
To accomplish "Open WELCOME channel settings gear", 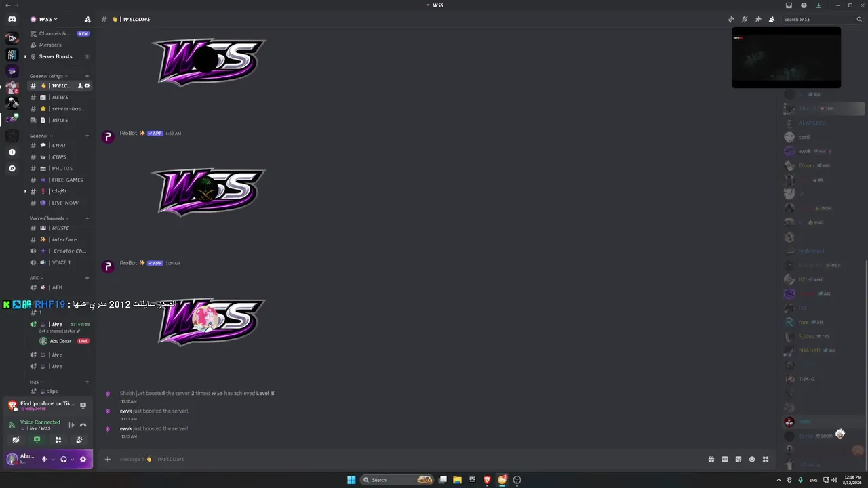I will click(x=87, y=86).
